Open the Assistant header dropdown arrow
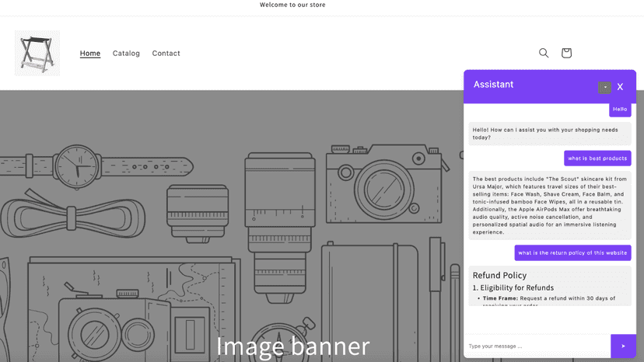 coord(604,88)
